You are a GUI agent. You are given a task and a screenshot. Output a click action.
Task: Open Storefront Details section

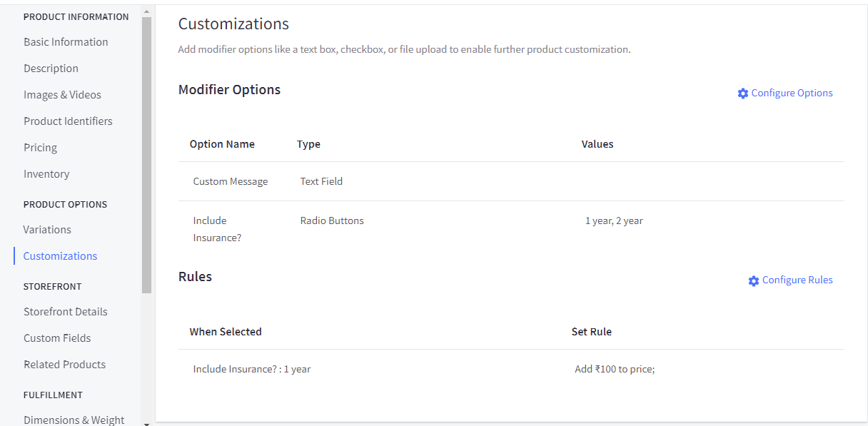pos(65,312)
